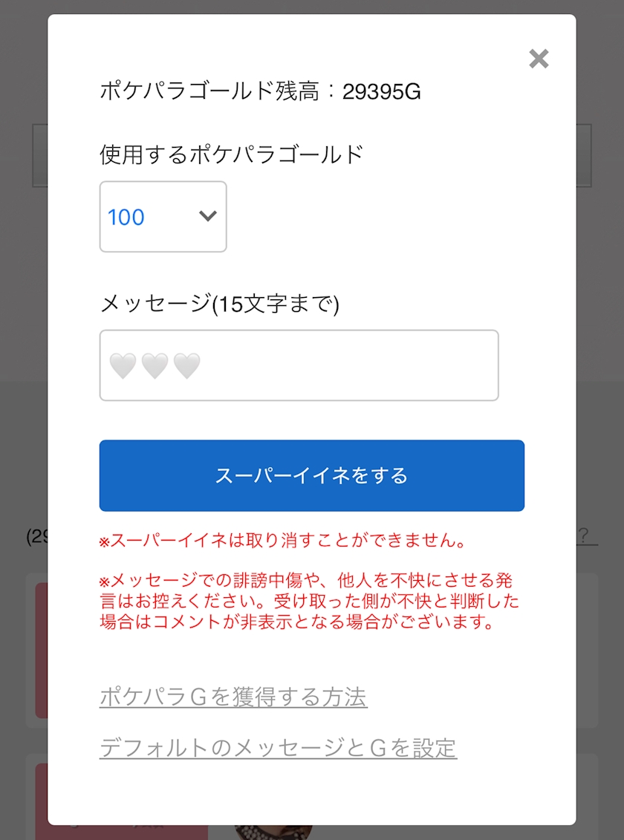Click the chevron arrow in gold selector
624x840 pixels.
tap(208, 216)
